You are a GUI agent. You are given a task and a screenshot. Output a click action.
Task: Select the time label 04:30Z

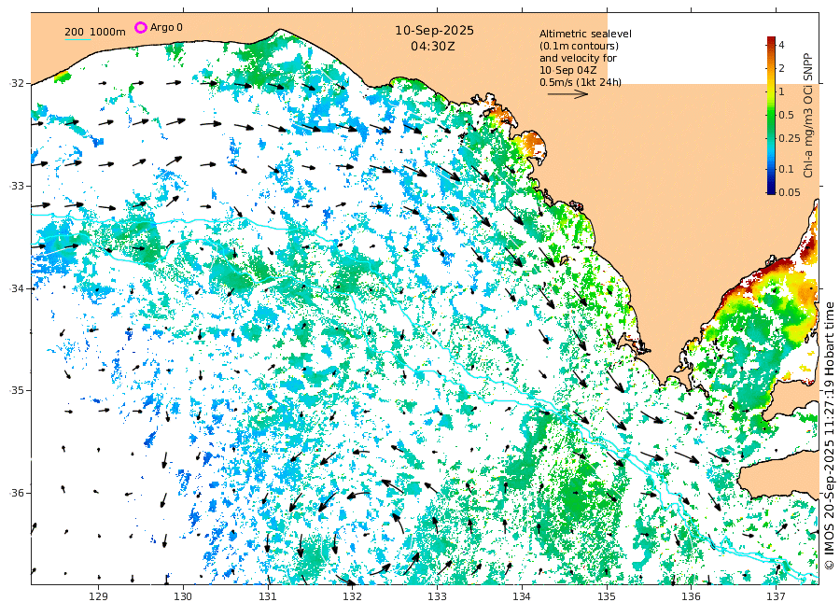coord(433,47)
